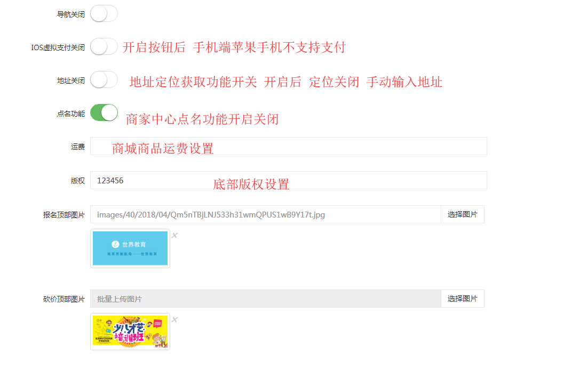This screenshot has height=378, width=588.
Task: Click the 报名顶部图片 image path field
Action: [x=266, y=214]
